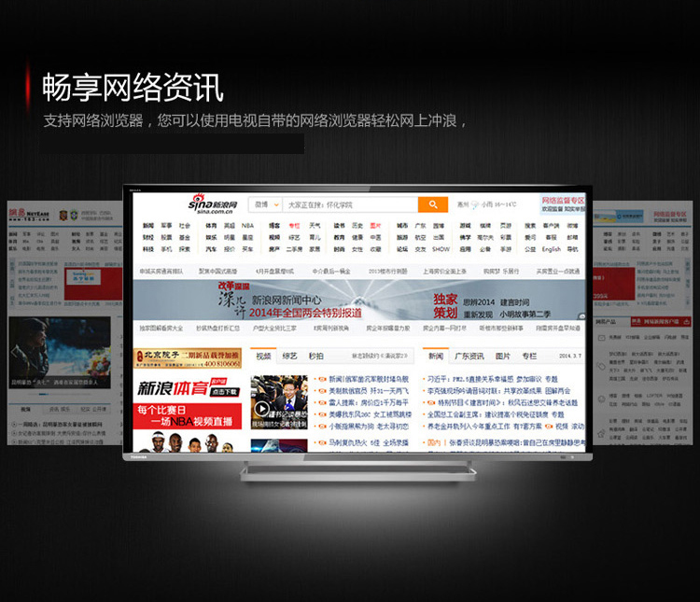The height and width of the screenshot is (602, 700).
Task: Click the 2014年全国两会特别报道 banner
Action: (x=305, y=313)
